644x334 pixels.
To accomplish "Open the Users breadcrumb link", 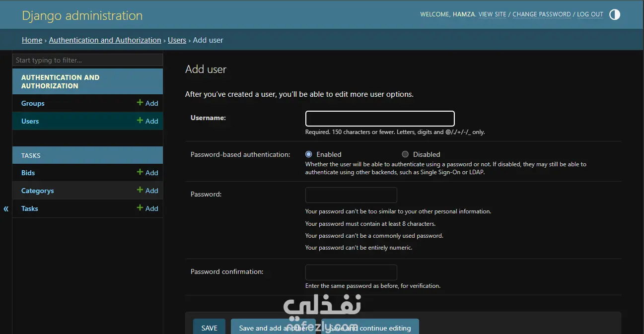I will tap(177, 40).
